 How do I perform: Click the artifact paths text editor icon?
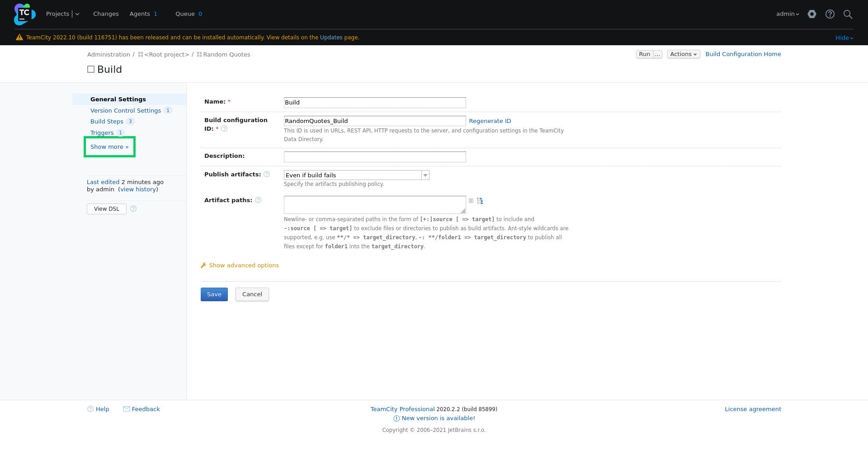(471, 201)
